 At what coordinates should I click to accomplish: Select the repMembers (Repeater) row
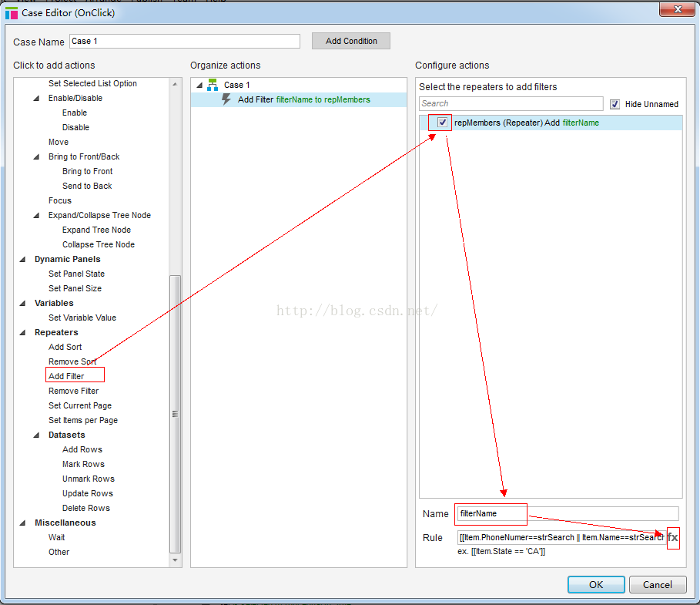(x=551, y=123)
